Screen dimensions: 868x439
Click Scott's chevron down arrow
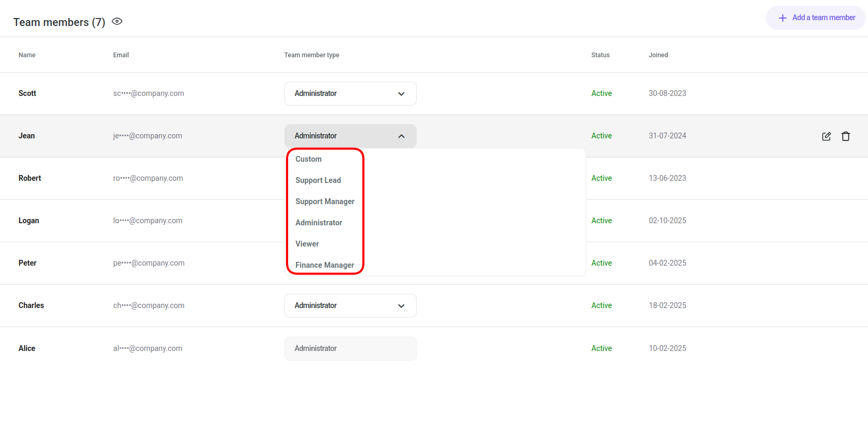tap(401, 94)
